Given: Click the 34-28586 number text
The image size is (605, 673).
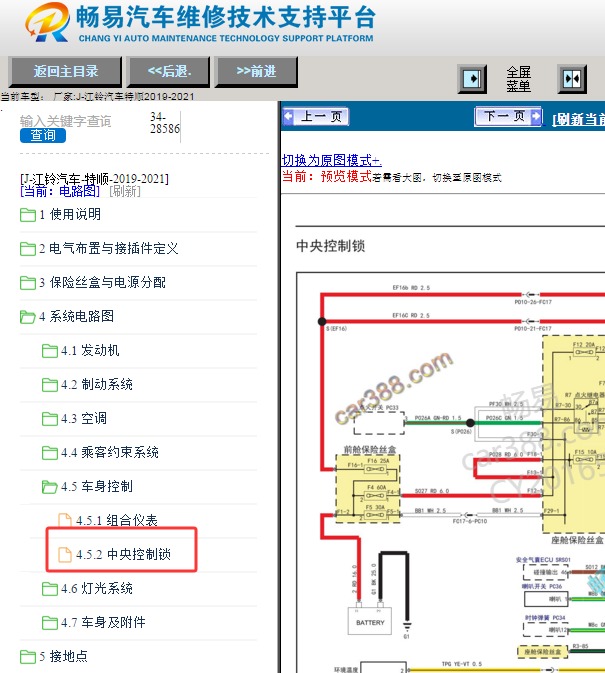Looking at the screenshot, I should (165, 123).
